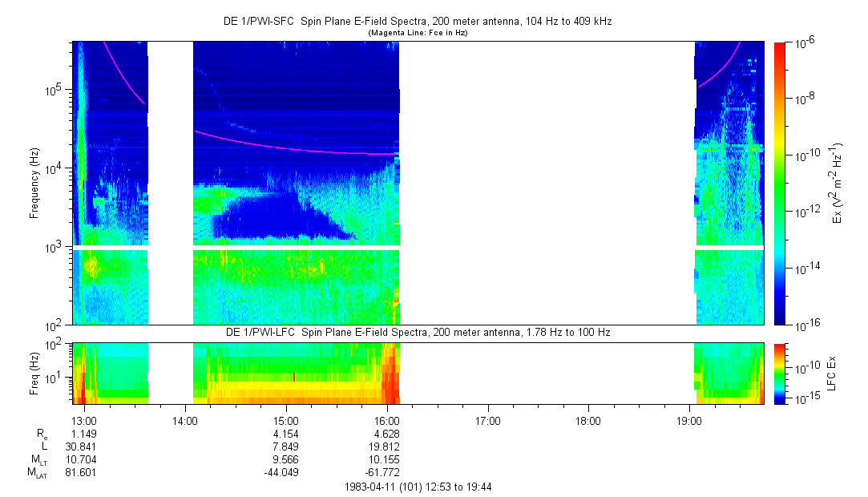
Task: Click the LFC Ex color bar
Action: [780, 373]
